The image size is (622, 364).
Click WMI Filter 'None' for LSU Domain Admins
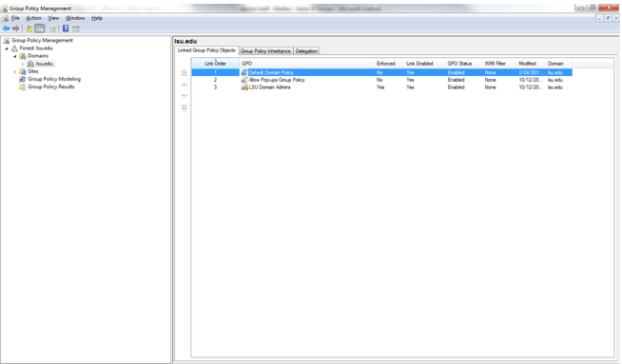[x=491, y=87]
